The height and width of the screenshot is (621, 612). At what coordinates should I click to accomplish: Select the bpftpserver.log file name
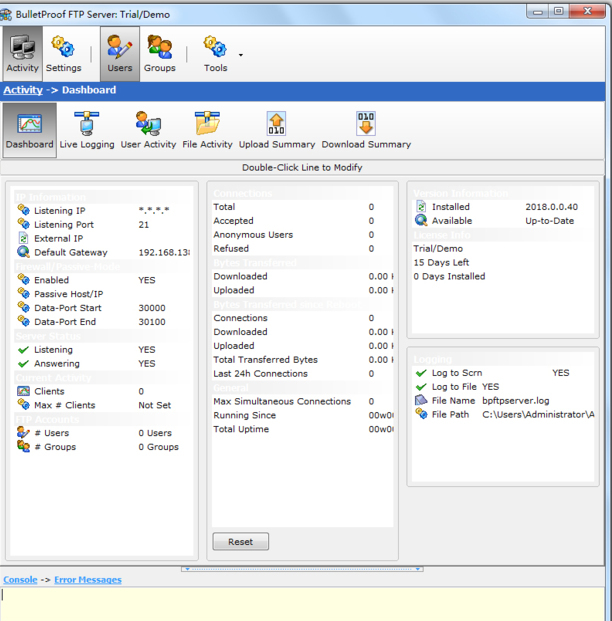pyautogui.click(x=516, y=400)
